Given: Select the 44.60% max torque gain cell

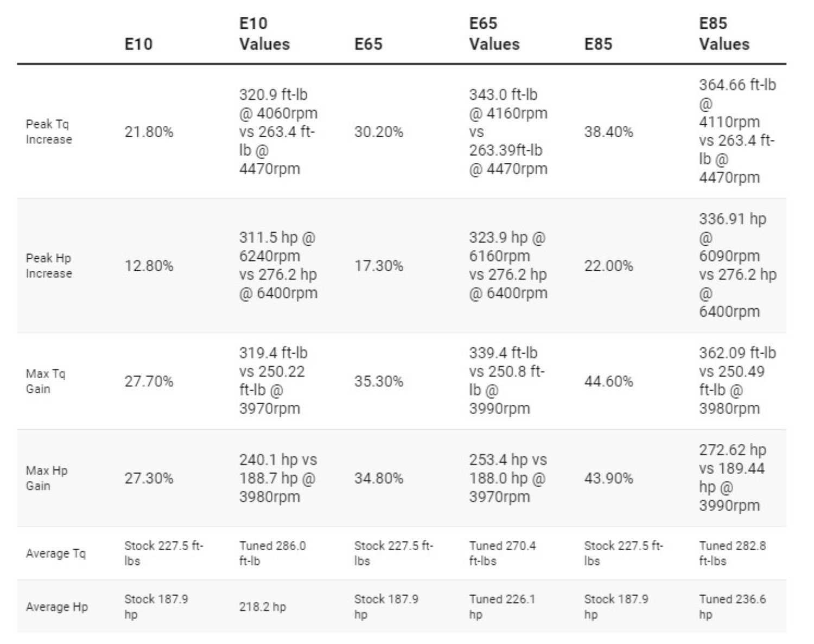Looking at the screenshot, I should point(608,381).
